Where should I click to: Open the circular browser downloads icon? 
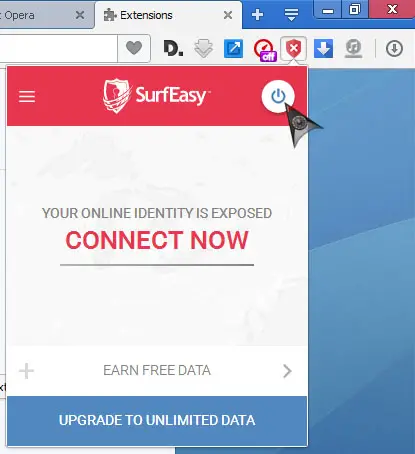coord(394,49)
